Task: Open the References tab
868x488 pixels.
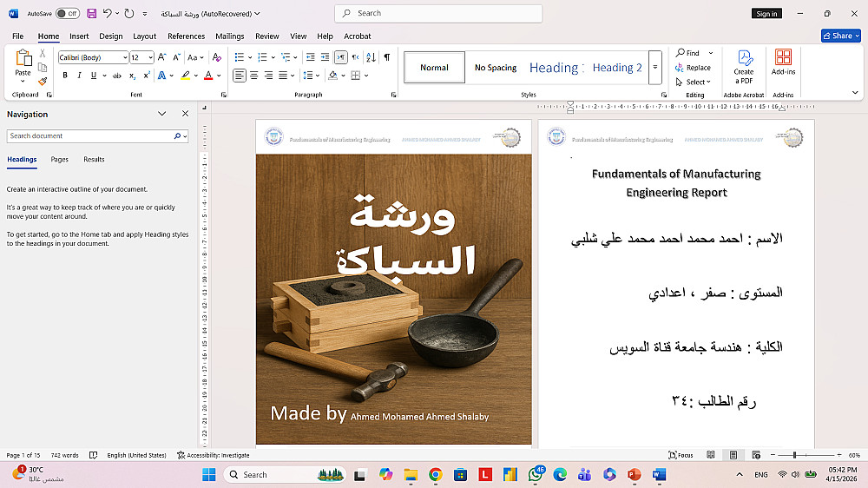Action: (x=186, y=36)
